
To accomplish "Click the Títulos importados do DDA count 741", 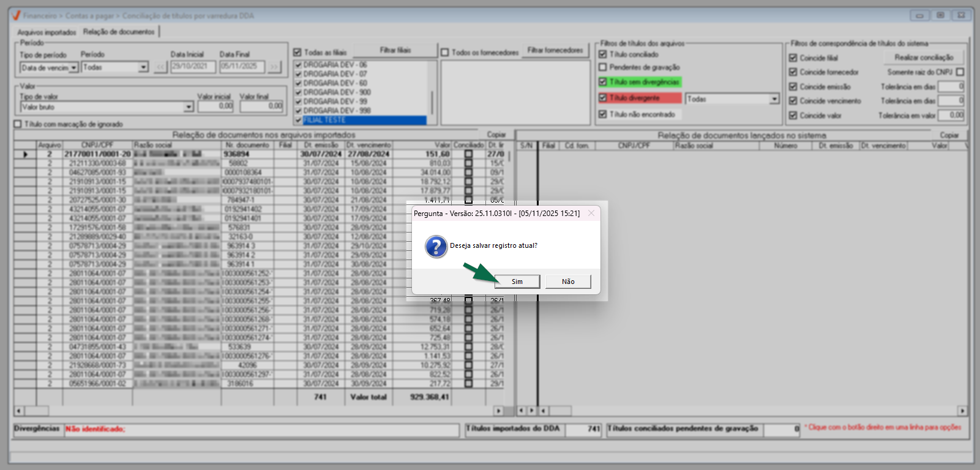I will tap(583, 429).
